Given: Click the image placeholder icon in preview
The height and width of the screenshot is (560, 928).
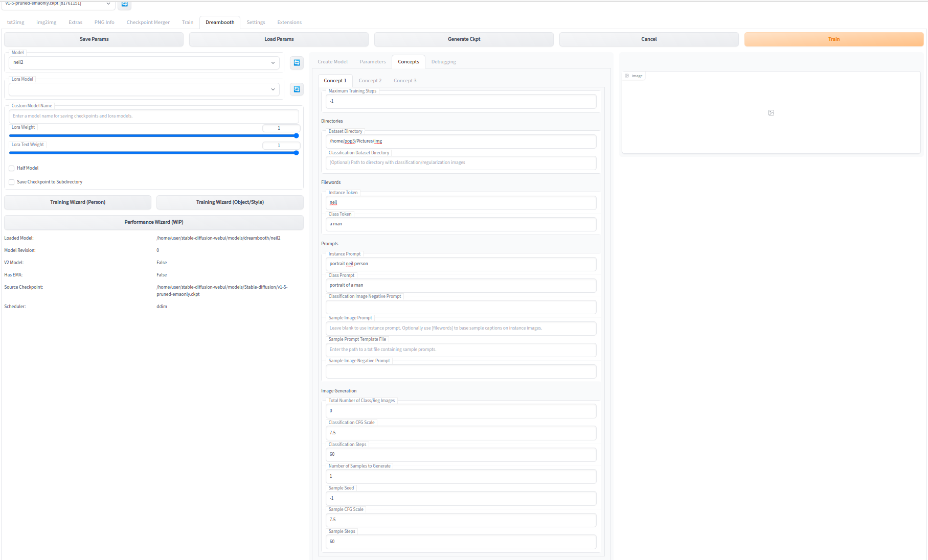Looking at the screenshot, I should coord(771,112).
